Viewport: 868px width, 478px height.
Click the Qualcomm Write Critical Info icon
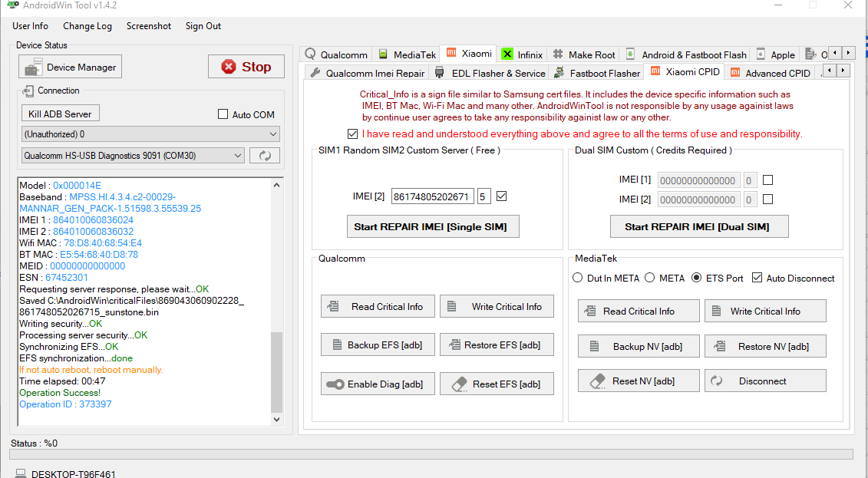click(452, 306)
